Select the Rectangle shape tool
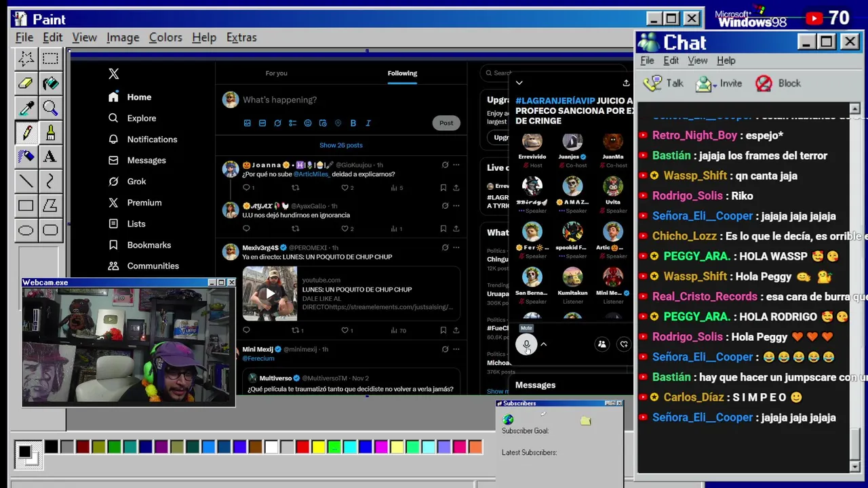The image size is (868, 488). [x=26, y=205]
